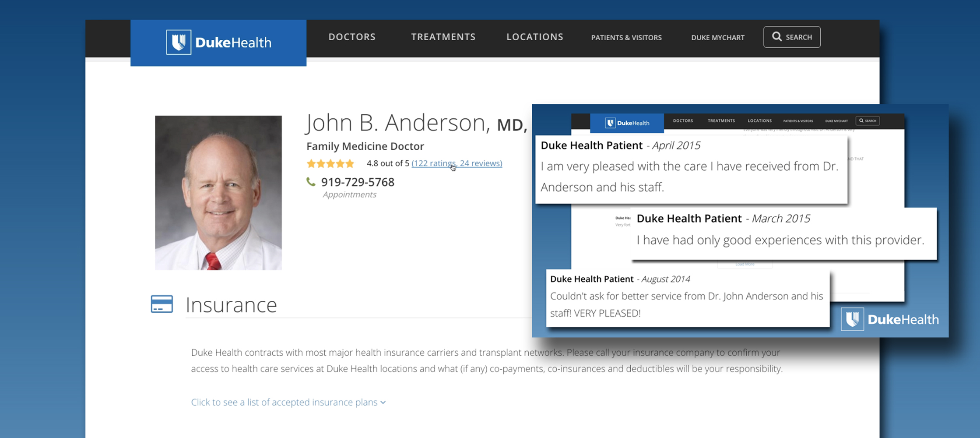Click the Family Medicine Doctor text
Screen dimensions: 980x438
pos(365,146)
